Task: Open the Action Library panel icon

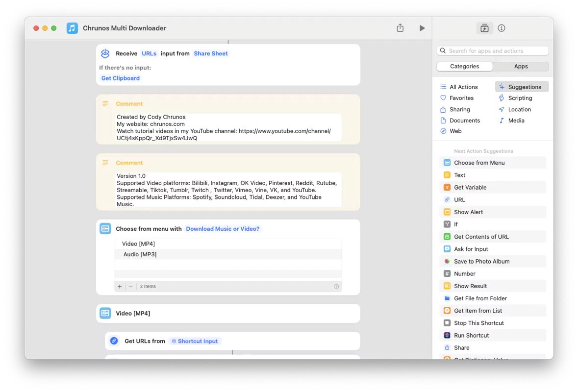Action: (x=484, y=28)
